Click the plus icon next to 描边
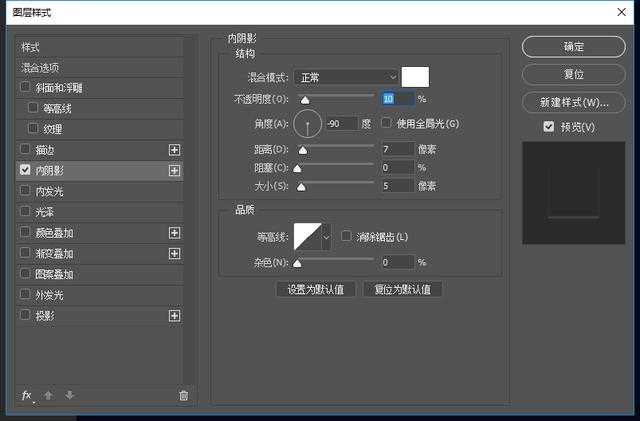640x421 pixels. coord(175,150)
